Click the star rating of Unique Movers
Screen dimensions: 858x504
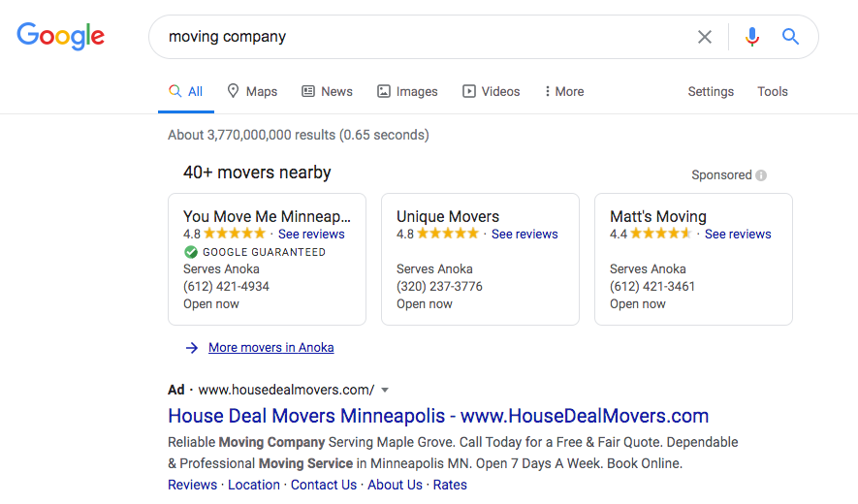(x=448, y=234)
